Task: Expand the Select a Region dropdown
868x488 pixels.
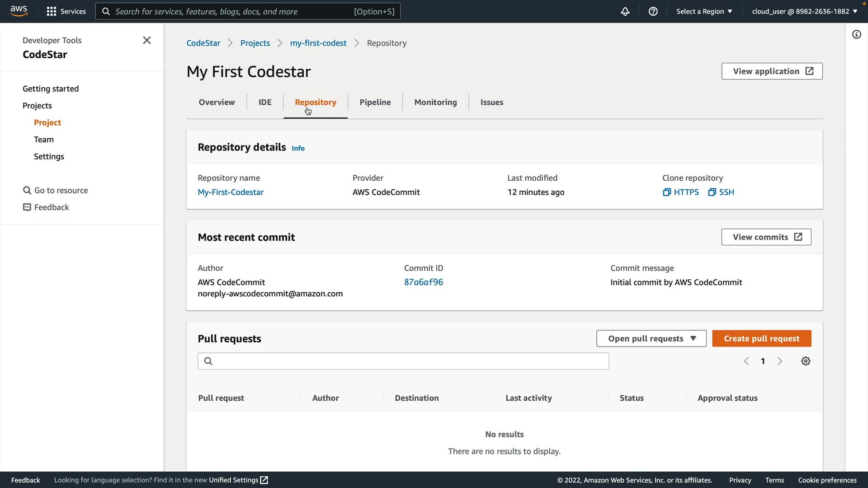Action: coord(704,11)
